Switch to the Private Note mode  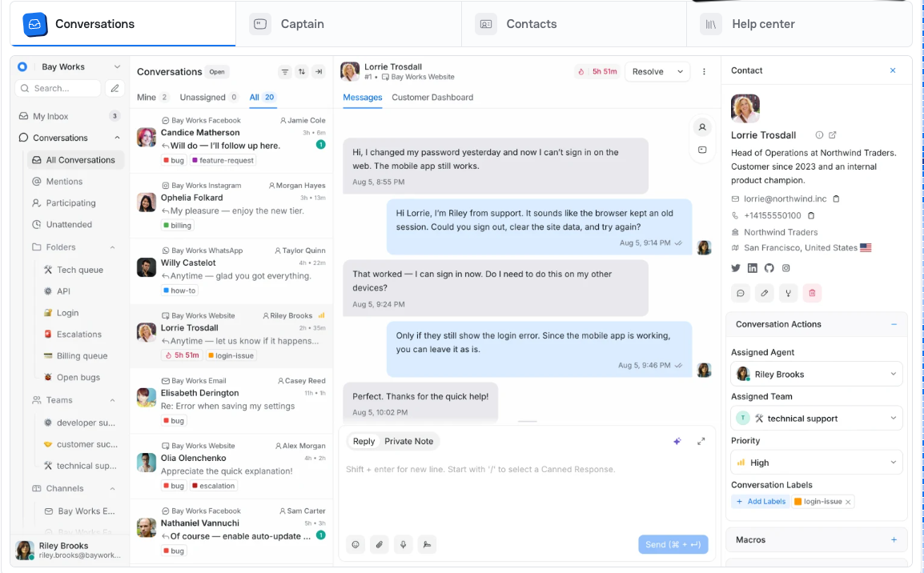tap(408, 441)
